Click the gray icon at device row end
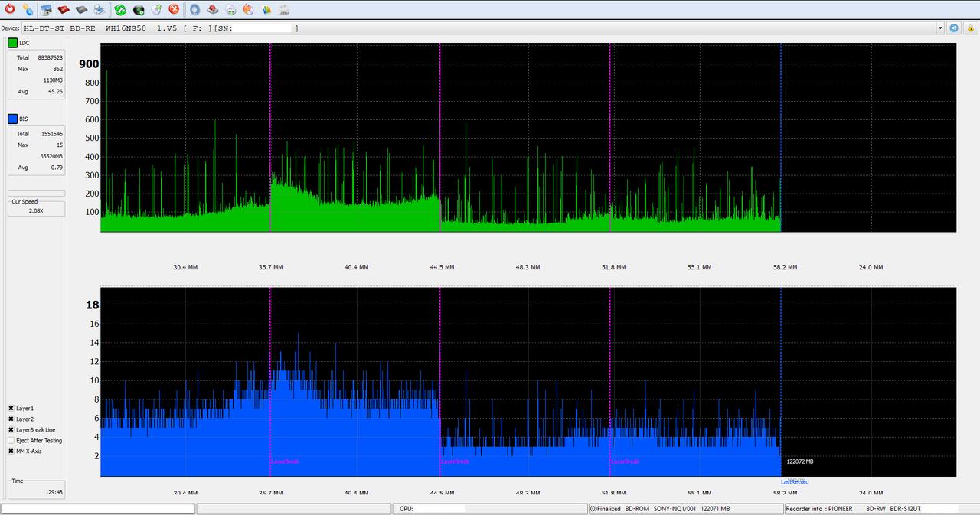980x515 pixels. coord(969,28)
